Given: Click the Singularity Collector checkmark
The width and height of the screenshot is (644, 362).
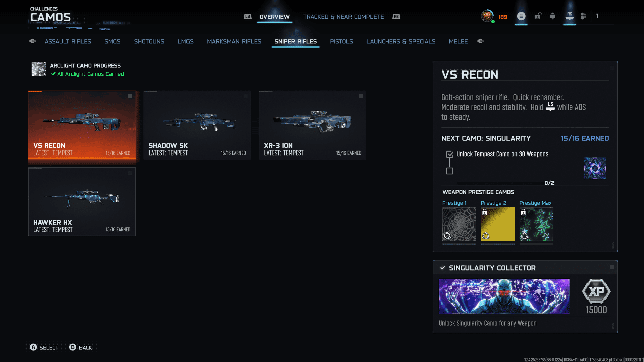Looking at the screenshot, I should [443, 268].
